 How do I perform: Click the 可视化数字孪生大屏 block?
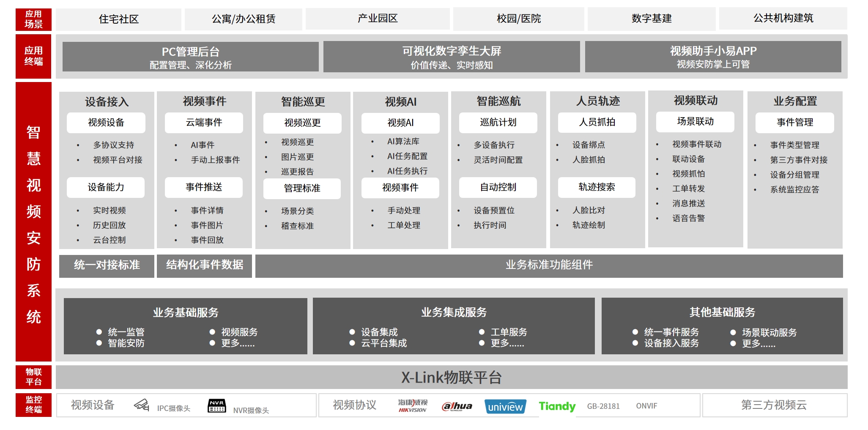[x=452, y=57]
